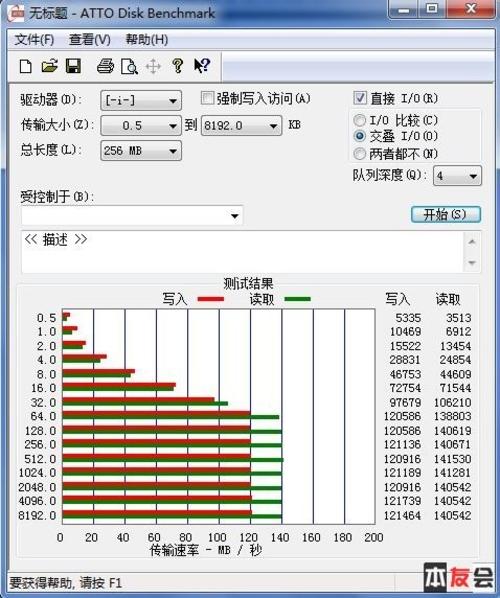Save results with the floppy disk icon
500x598 pixels.
(73, 66)
